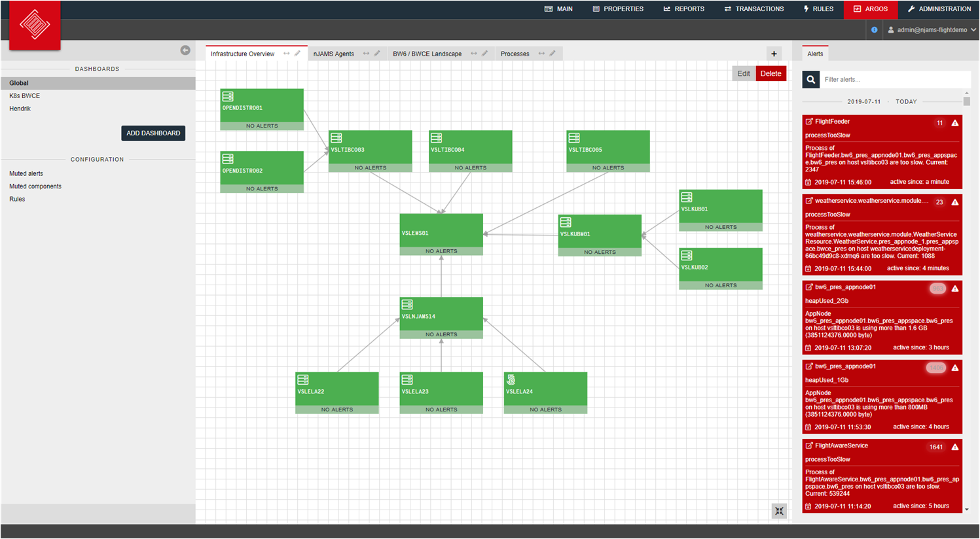Open Muted components configuration
The image size is (980, 539).
[x=35, y=186]
